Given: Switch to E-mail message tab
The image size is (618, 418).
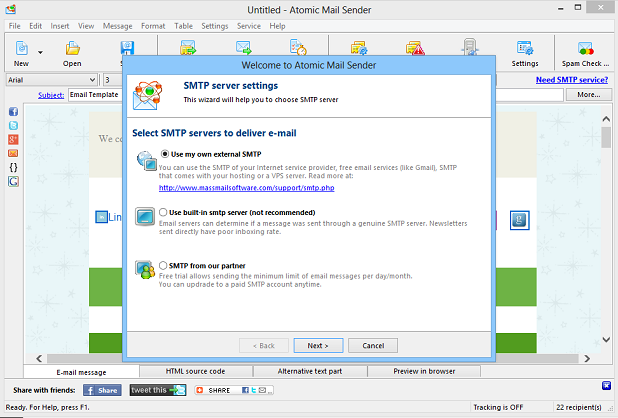Looking at the screenshot, I should 81,372.
